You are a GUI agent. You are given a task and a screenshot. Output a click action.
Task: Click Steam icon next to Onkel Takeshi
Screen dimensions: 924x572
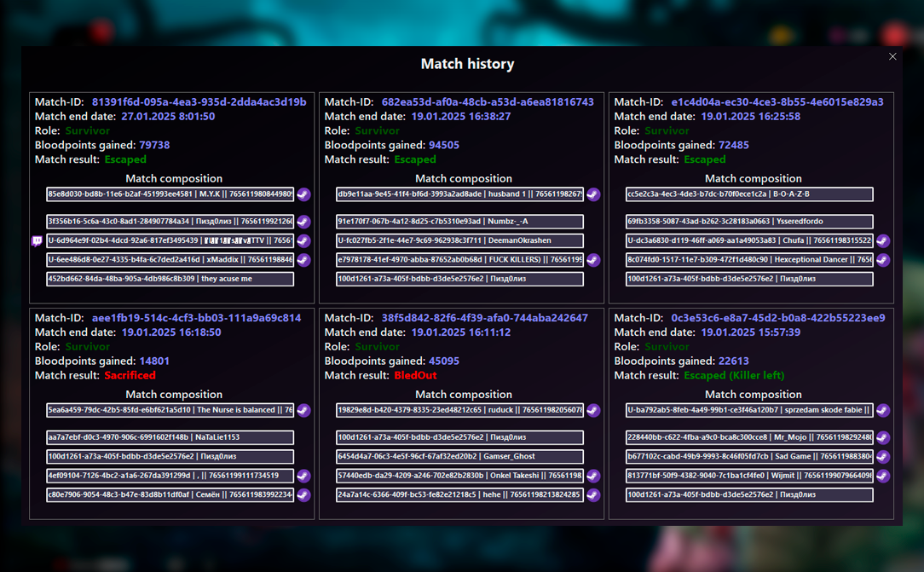point(593,477)
